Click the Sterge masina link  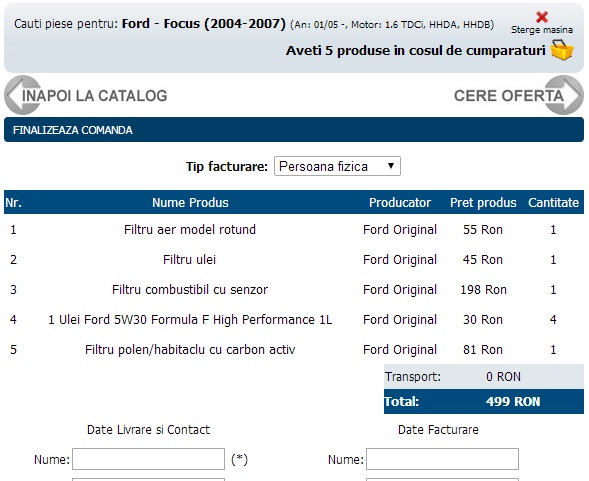(542, 30)
